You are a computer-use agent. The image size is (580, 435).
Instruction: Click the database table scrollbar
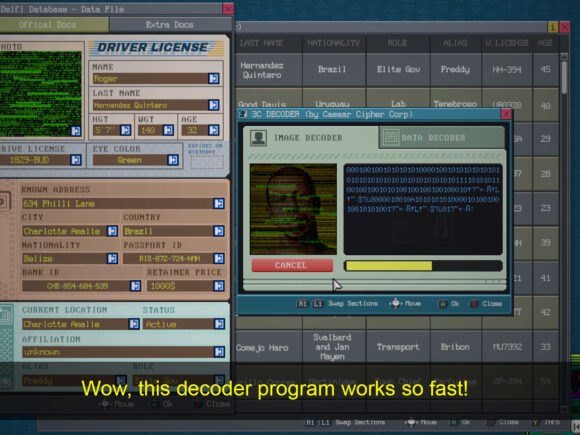pyautogui.click(x=564, y=74)
